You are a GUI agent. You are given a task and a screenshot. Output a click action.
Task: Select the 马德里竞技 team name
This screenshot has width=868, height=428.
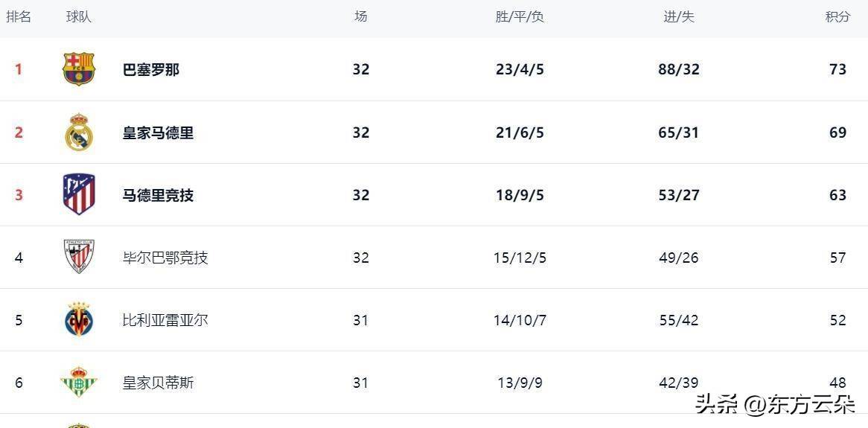click(x=158, y=195)
